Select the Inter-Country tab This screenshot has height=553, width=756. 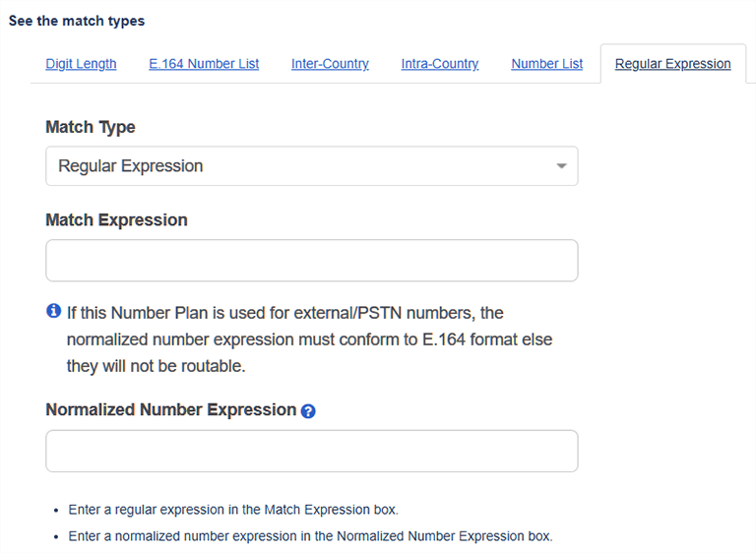pos(330,64)
